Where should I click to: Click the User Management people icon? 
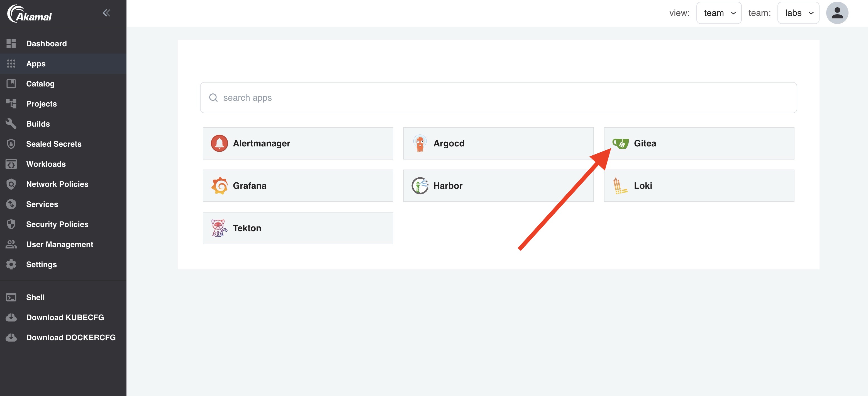pyautogui.click(x=11, y=244)
